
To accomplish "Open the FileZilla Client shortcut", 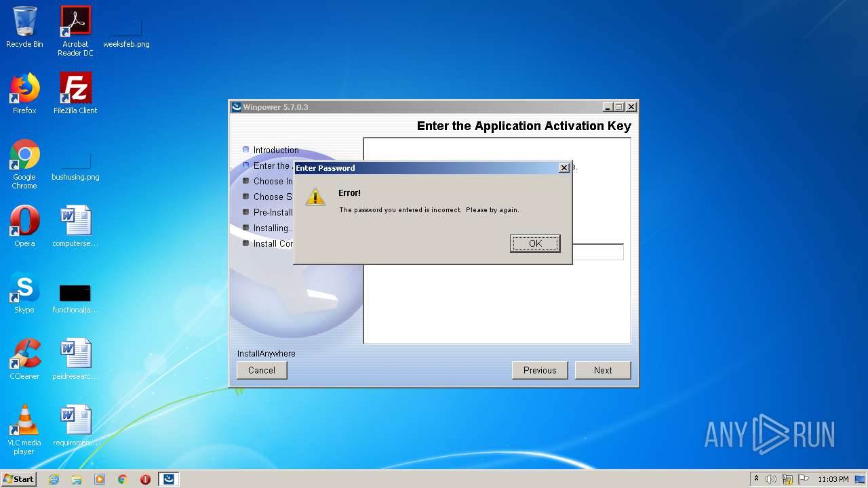I will pos(75,94).
